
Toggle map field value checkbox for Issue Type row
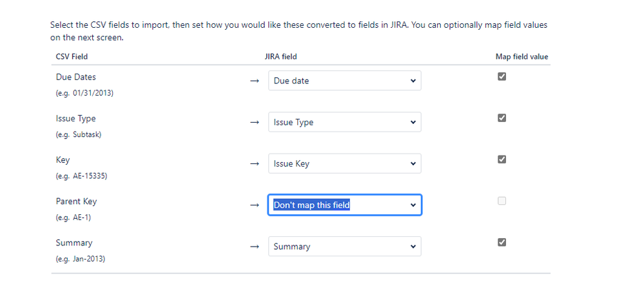pyautogui.click(x=502, y=118)
